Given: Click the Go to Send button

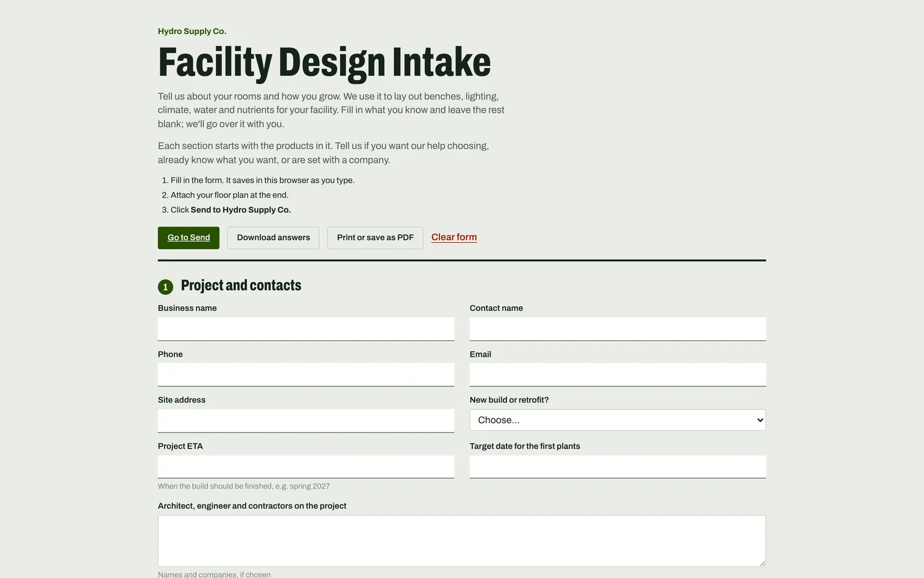Looking at the screenshot, I should tap(188, 238).
